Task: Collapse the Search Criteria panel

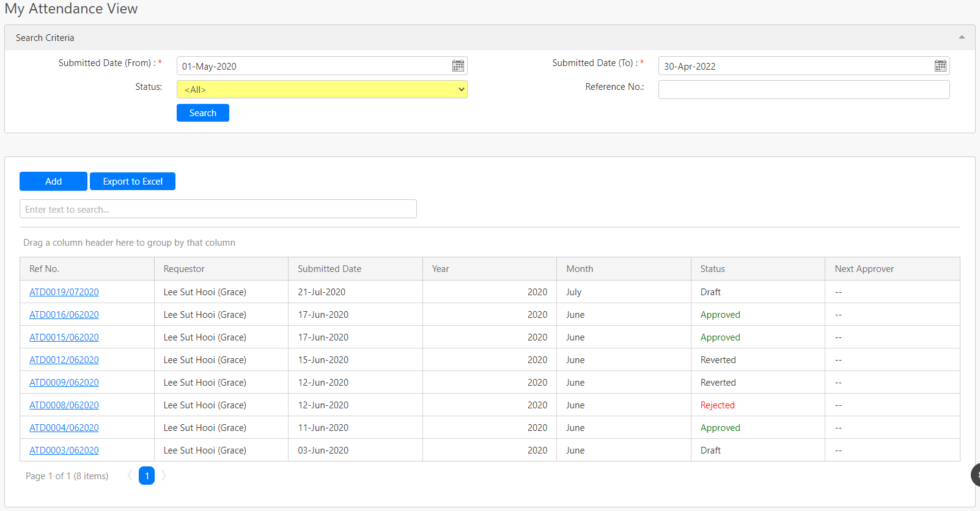Action: pos(962,37)
